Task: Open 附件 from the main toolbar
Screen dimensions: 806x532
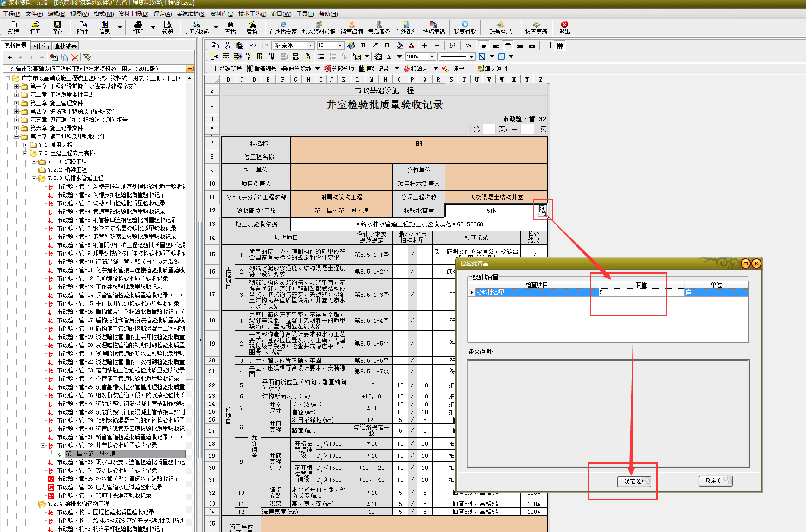Action: 83,28
